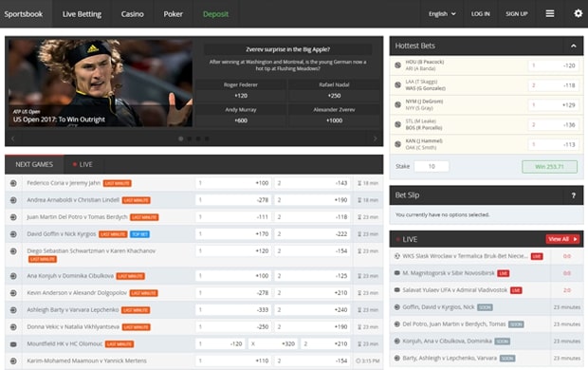Open Barty, Ashleigh v Lepchenko, Varvara live row
The image size is (588, 370).
click(487, 358)
